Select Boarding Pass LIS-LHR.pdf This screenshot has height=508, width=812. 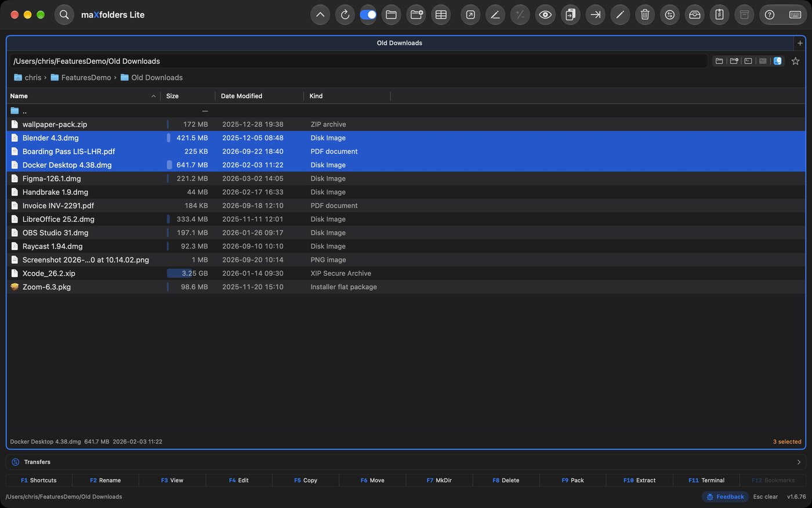click(x=406, y=152)
